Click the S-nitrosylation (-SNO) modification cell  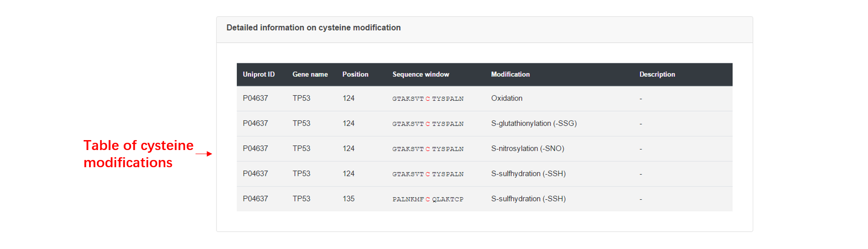point(528,149)
